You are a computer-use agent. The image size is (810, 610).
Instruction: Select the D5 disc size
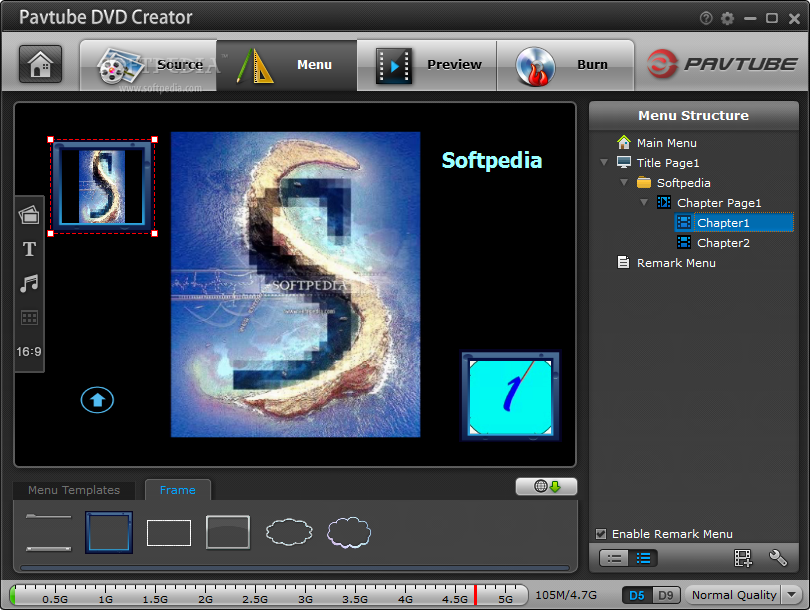637,596
